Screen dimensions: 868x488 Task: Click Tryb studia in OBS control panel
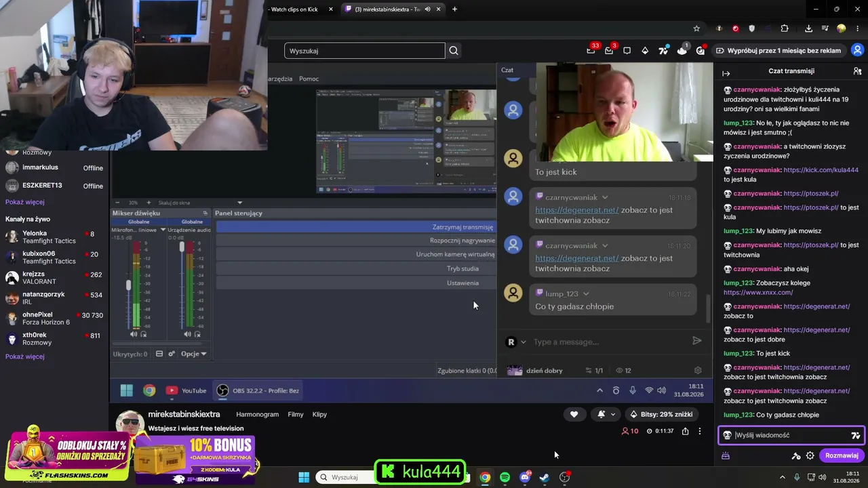tap(356, 268)
